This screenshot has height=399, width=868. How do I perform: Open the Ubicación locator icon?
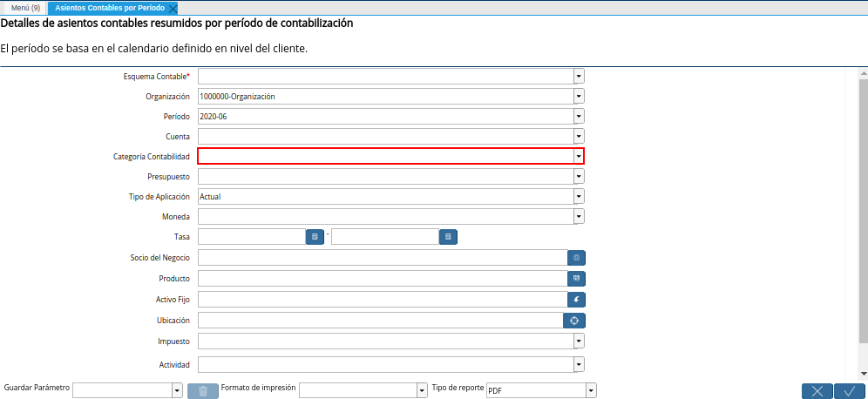[574, 321]
